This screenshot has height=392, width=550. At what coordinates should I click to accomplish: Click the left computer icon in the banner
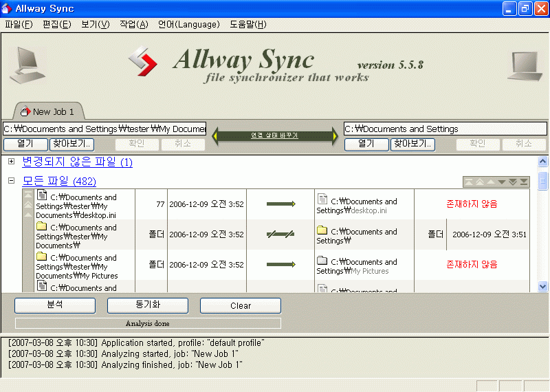tap(27, 65)
